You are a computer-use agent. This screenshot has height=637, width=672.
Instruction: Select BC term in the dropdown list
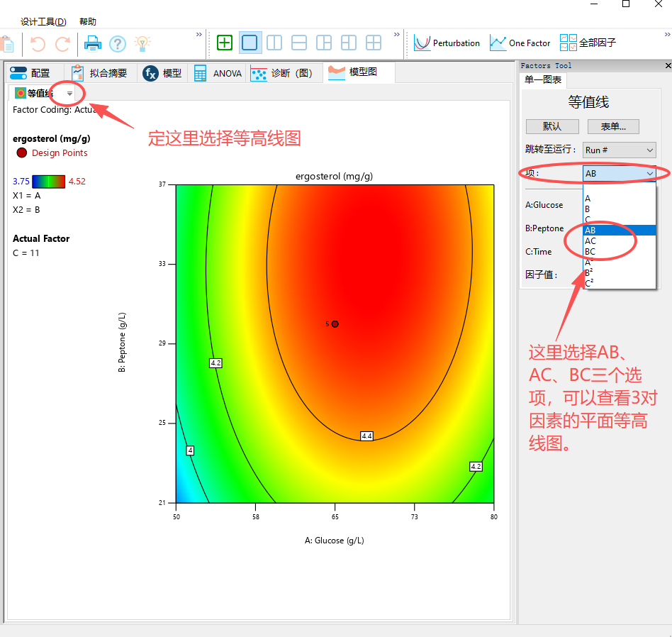tap(590, 251)
